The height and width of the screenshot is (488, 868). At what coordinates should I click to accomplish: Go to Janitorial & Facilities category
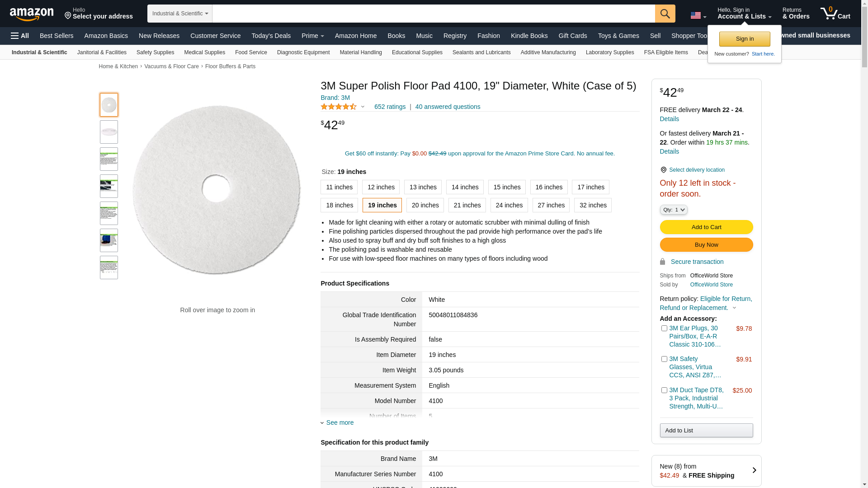pyautogui.click(x=102, y=52)
